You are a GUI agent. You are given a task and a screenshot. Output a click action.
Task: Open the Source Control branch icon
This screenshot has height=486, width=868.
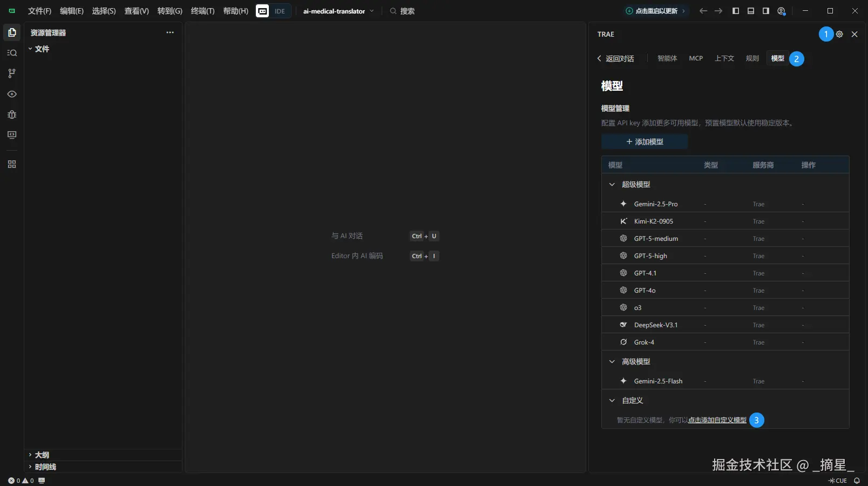[x=12, y=73]
